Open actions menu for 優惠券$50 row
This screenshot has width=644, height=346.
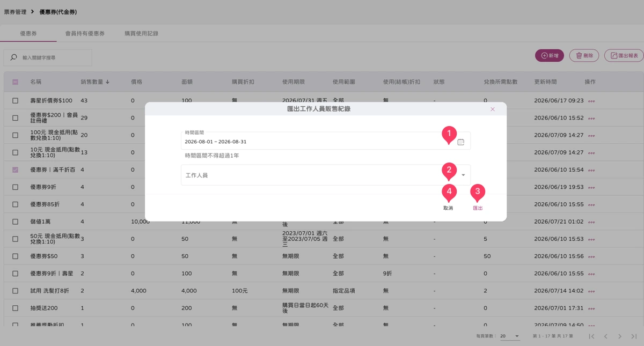(591, 256)
